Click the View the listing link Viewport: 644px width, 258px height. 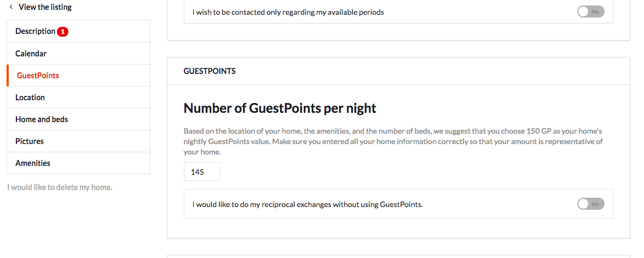45,7
